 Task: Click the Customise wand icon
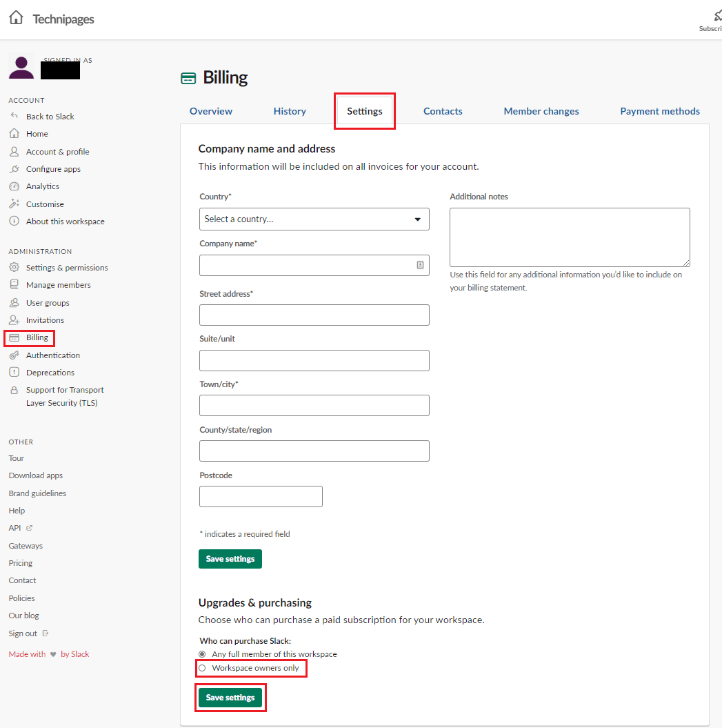pyautogui.click(x=14, y=204)
